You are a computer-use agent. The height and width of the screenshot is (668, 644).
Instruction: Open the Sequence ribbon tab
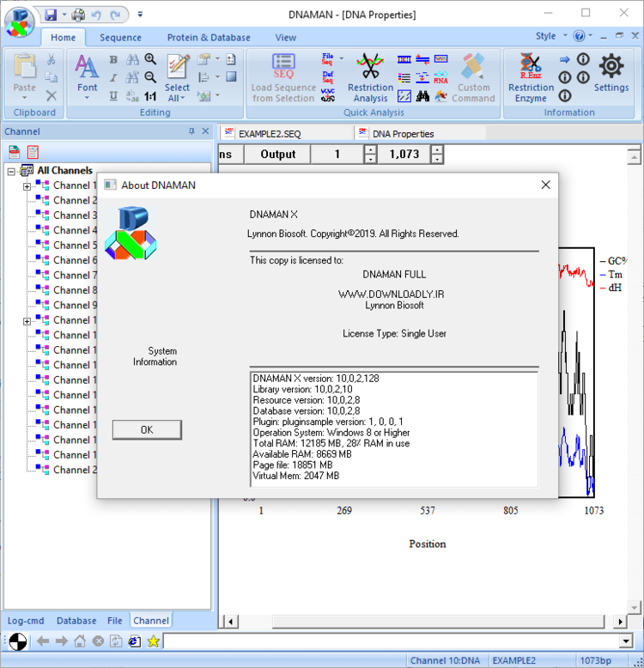click(120, 38)
